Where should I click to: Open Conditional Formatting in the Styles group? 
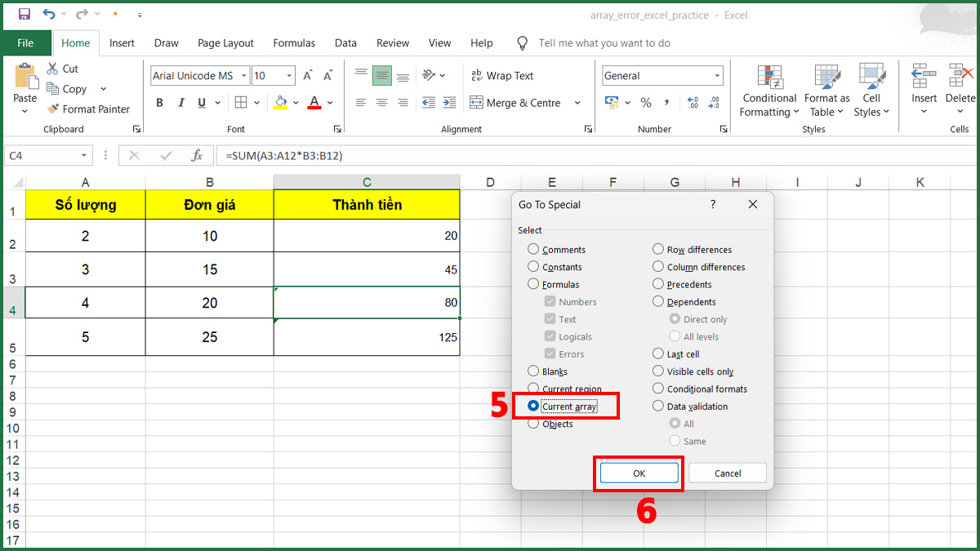coord(768,91)
